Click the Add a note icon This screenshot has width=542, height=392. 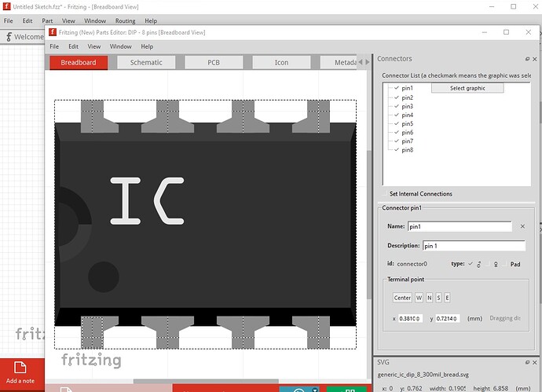pos(20,368)
